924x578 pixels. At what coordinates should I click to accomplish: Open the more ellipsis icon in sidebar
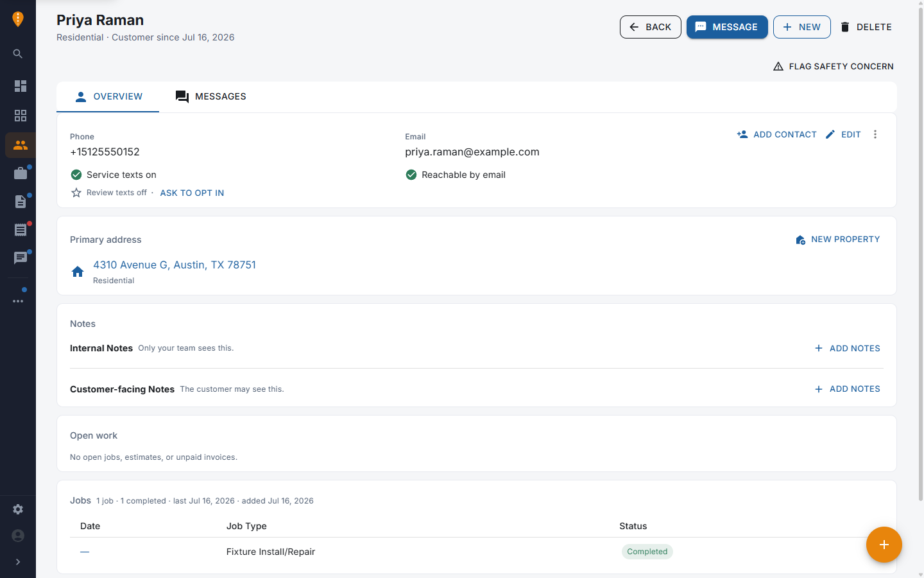tap(18, 301)
